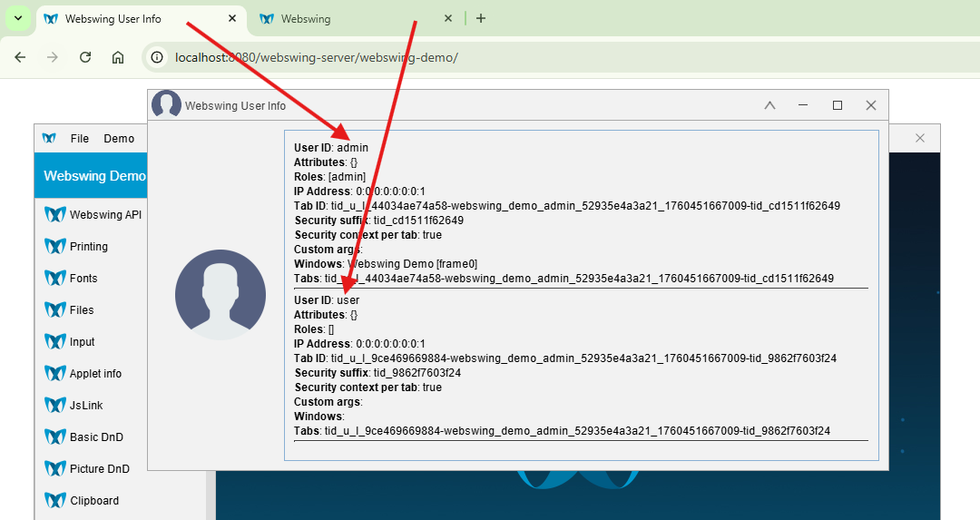Select the Fonts icon in sidebar
Viewport: 980px width, 520px height.
coord(55,279)
